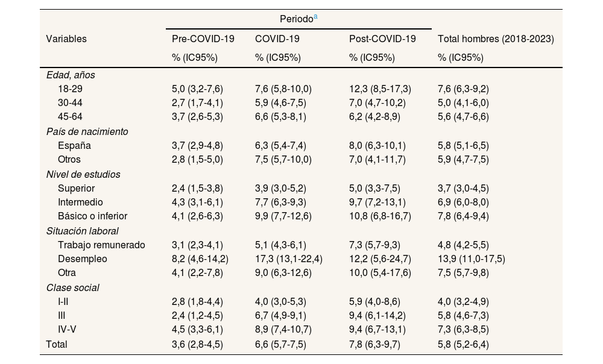Click the Básico o inferior row label
This screenshot has height=364, width=603.
pyautogui.click(x=92, y=216)
